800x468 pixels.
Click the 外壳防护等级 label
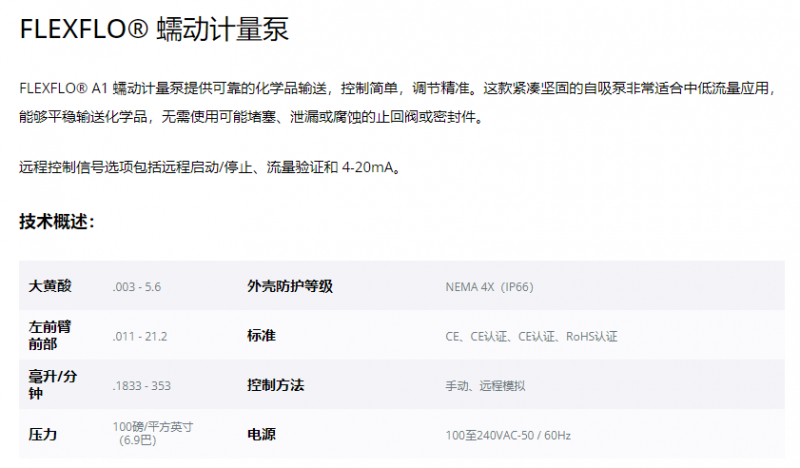289,286
